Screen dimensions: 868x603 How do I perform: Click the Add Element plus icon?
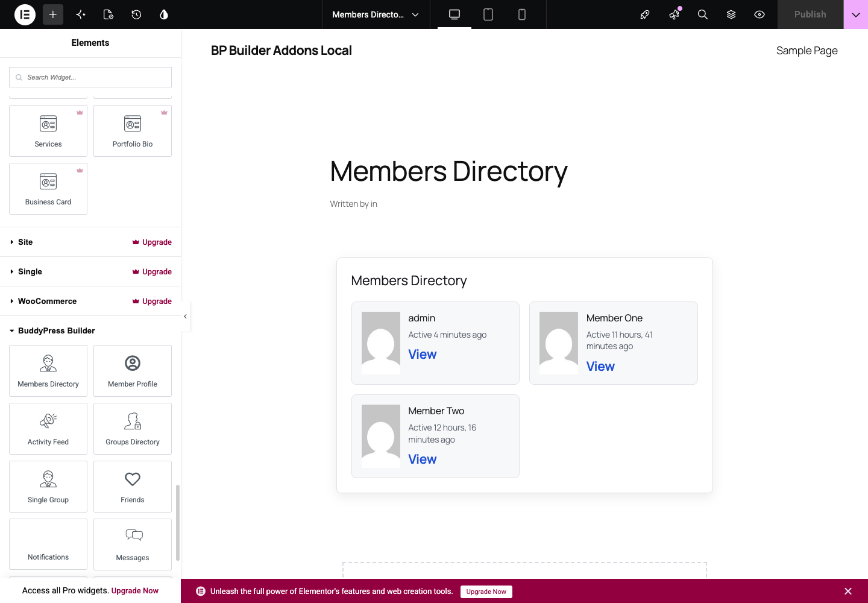click(x=53, y=14)
